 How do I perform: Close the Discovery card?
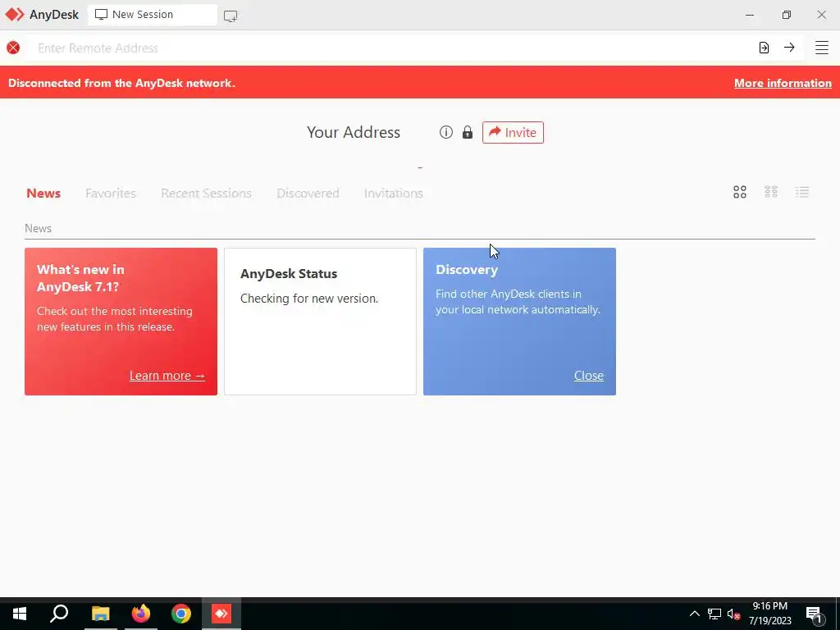(589, 376)
